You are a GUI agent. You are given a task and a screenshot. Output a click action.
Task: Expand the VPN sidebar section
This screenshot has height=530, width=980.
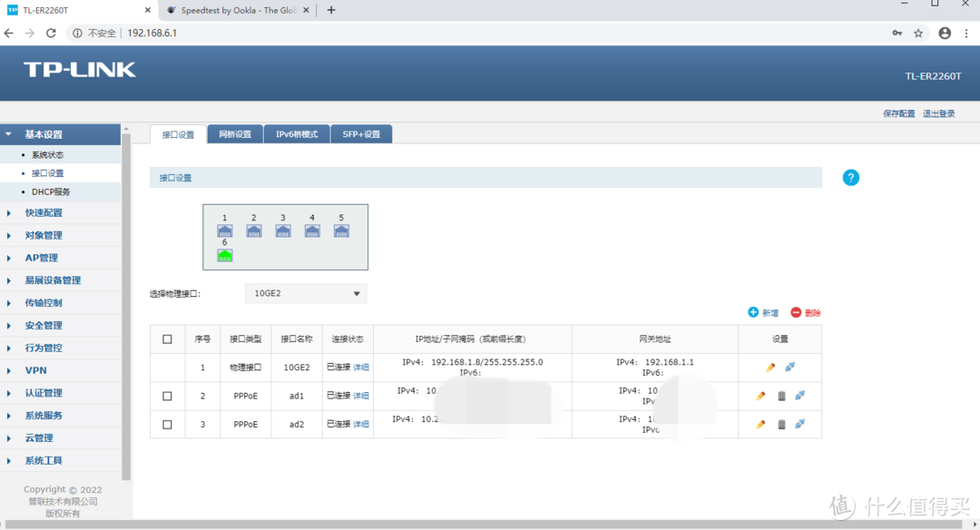36,370
